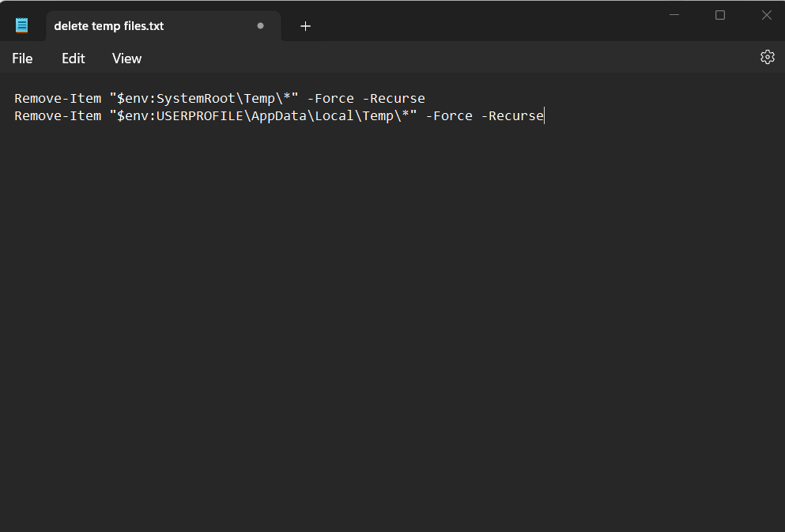Screen dimensions: 785x532
Task: Maximize the Notepad window
Action: tap(720, 15)
